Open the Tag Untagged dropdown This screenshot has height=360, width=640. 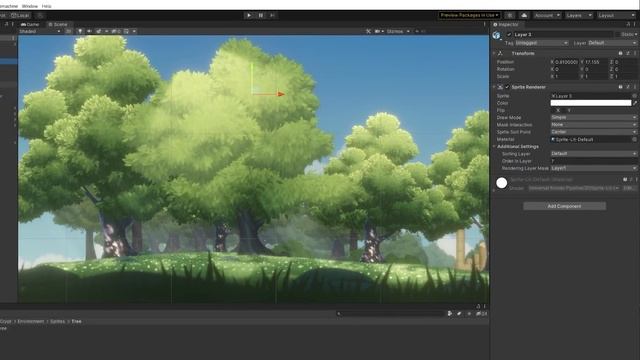click(x=542, y=43)
